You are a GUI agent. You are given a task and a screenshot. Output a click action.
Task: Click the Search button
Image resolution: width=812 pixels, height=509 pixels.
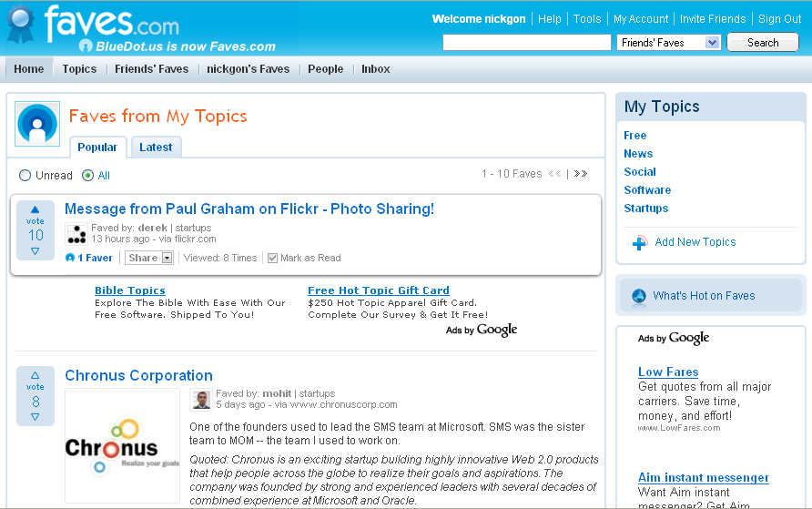pyautogui.click(x=763, y=43)
